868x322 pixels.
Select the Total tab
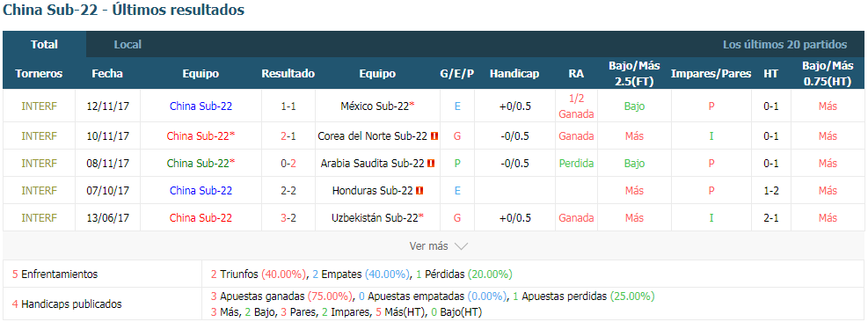coord(44,44)
